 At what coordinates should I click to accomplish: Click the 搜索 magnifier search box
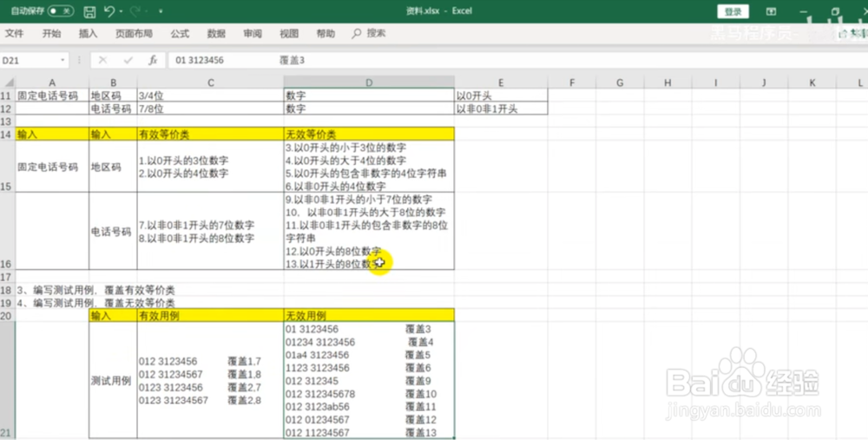[x=369, y=34]
